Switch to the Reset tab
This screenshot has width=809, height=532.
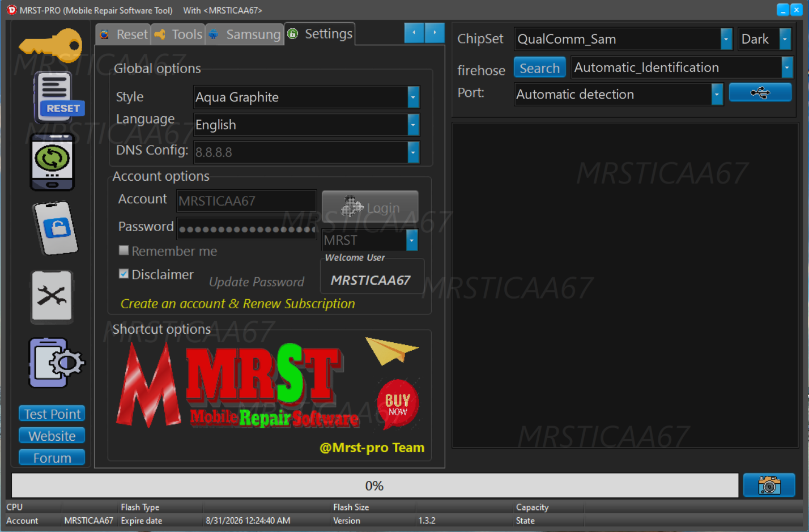pos(124,34)
